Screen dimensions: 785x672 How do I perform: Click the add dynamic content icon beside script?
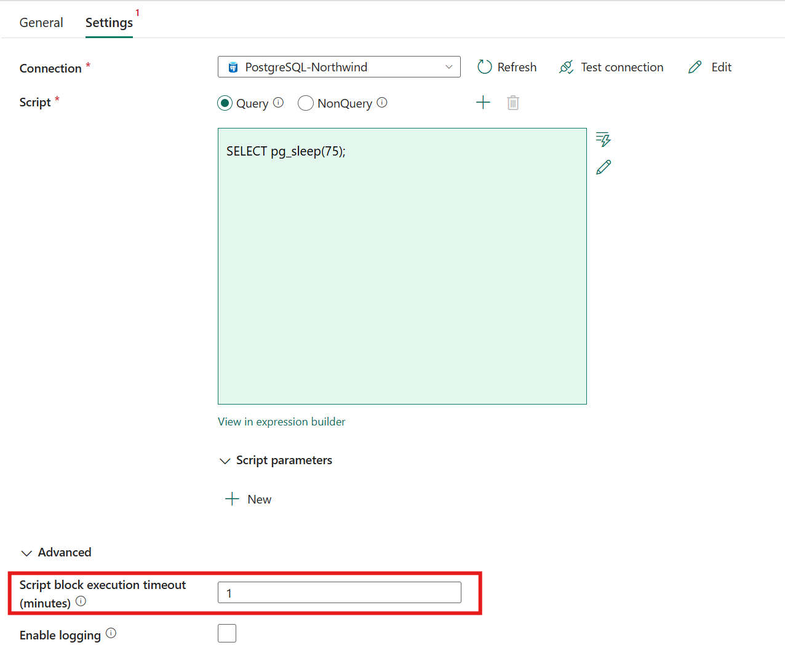point(604,140)
